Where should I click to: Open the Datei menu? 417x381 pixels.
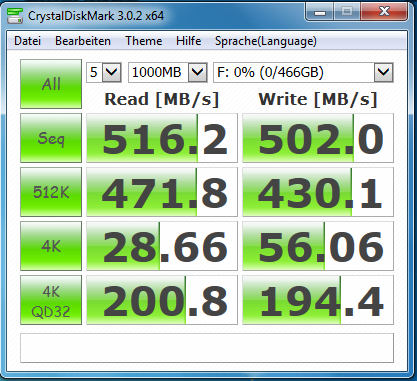tap(27, 41)
